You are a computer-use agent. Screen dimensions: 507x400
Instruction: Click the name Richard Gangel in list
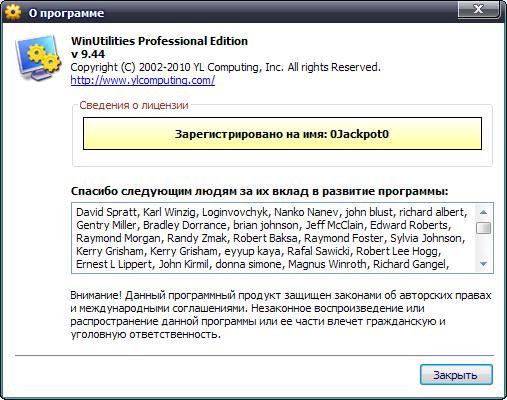point(409,264)
